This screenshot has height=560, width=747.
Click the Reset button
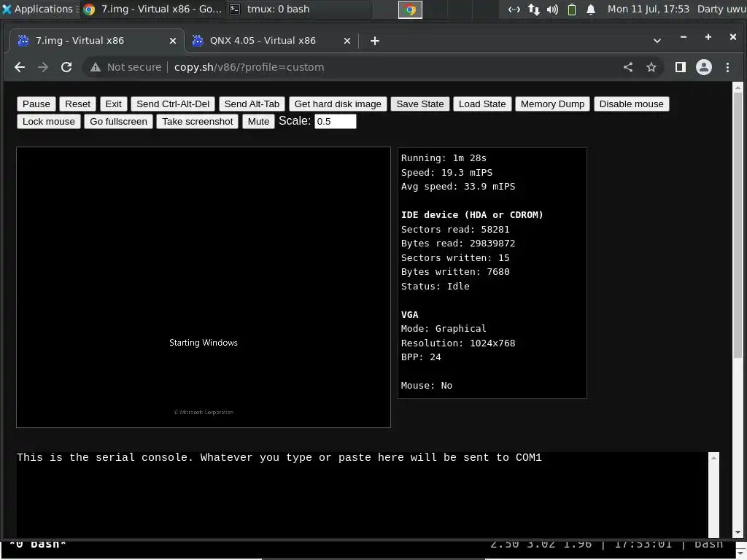click(x=77, y=104)
